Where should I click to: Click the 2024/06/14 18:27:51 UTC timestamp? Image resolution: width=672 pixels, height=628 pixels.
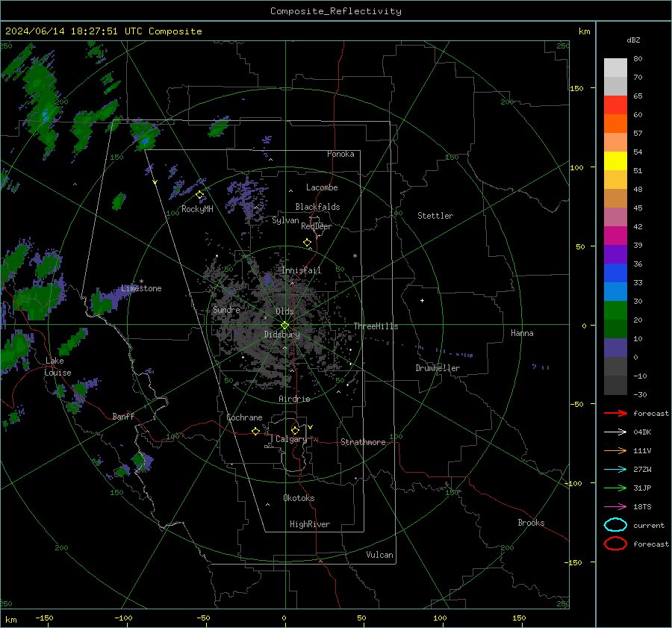click(x=65, y=31)
